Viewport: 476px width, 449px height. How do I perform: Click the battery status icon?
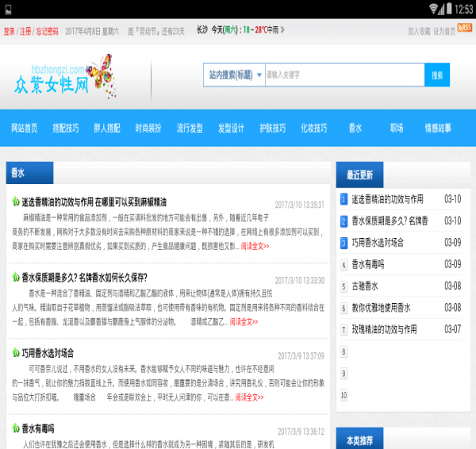point(449,9)
